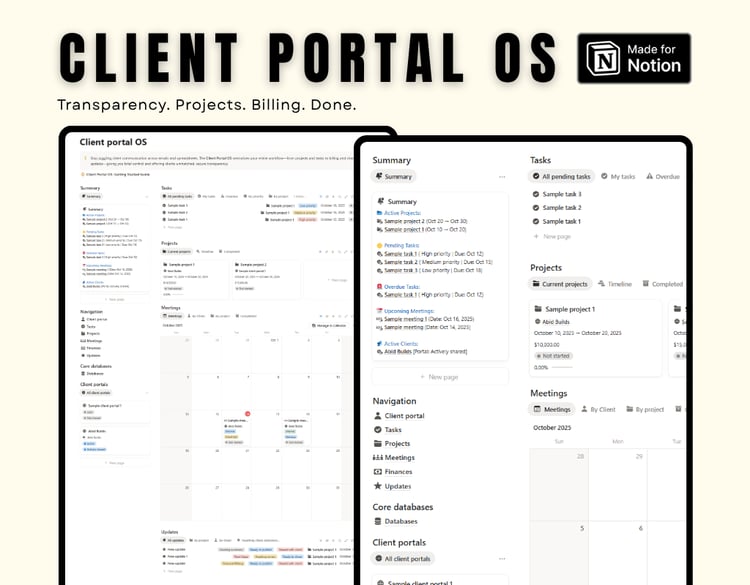Open the three-dot menu beside All client portals

pyautogui.click(x=502, y=559)
